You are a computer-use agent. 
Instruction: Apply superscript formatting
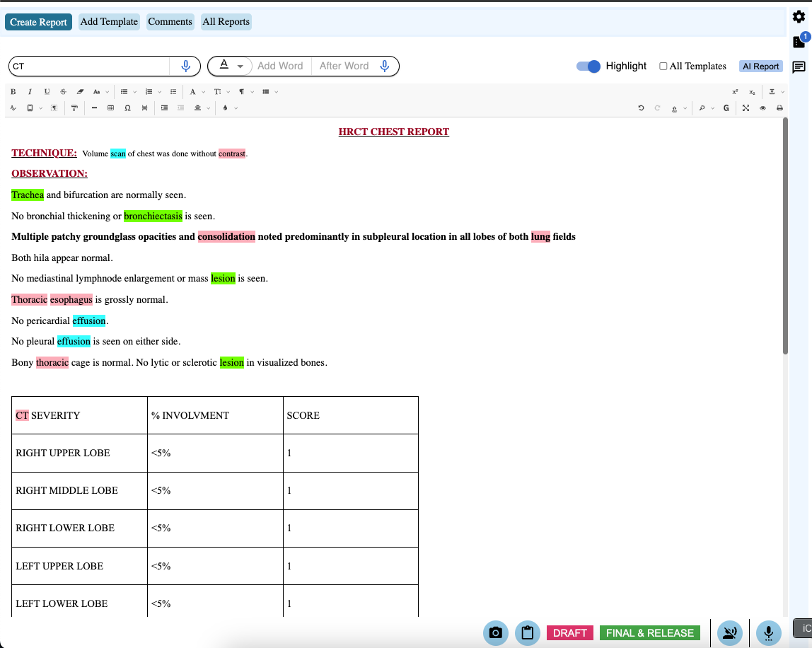734,92
